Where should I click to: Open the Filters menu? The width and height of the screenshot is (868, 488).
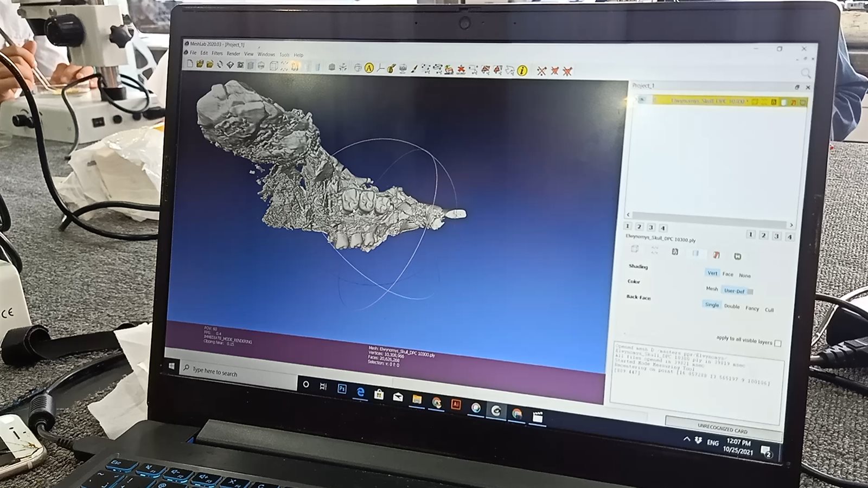[x=217, y=53]
